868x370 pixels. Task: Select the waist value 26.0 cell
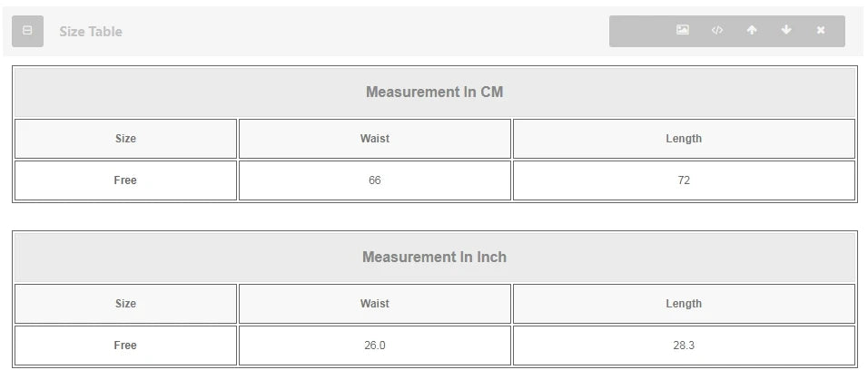pyautogui.click(x=375, y=346)
